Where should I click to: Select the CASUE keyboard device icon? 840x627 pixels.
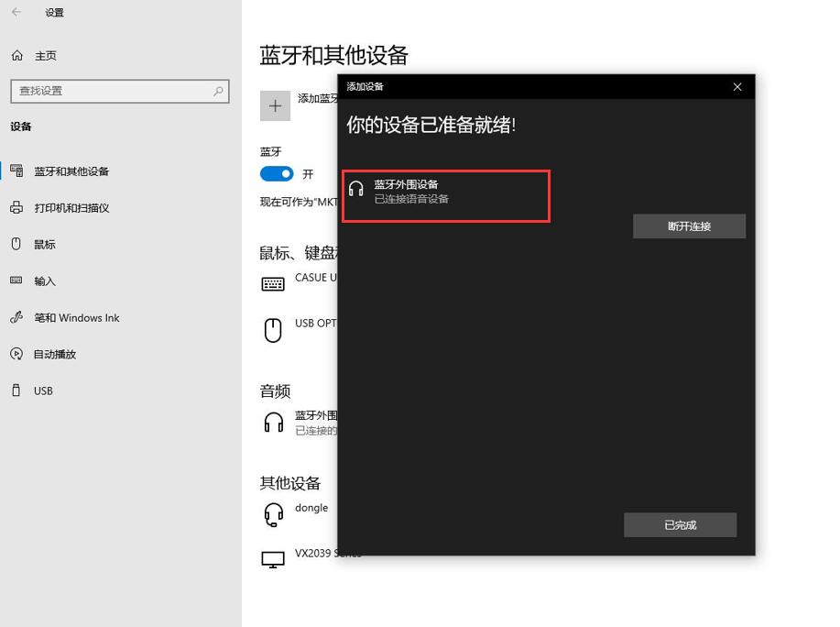[273, 283]
